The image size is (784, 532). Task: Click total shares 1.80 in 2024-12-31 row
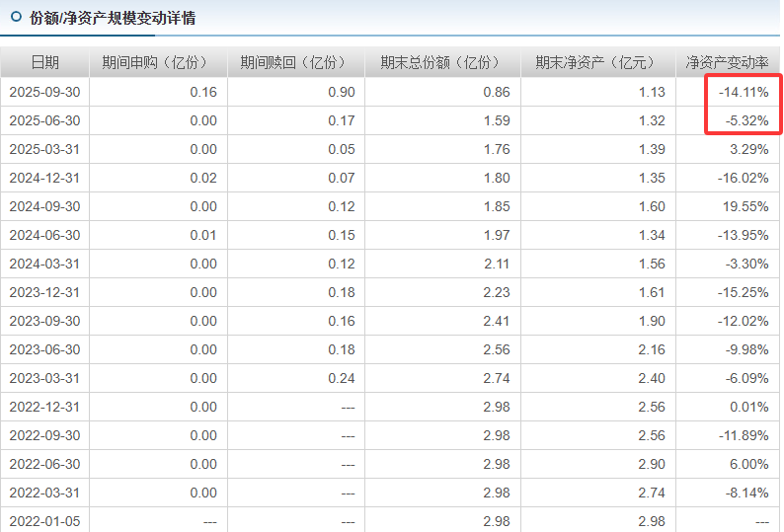coord(497,178)
